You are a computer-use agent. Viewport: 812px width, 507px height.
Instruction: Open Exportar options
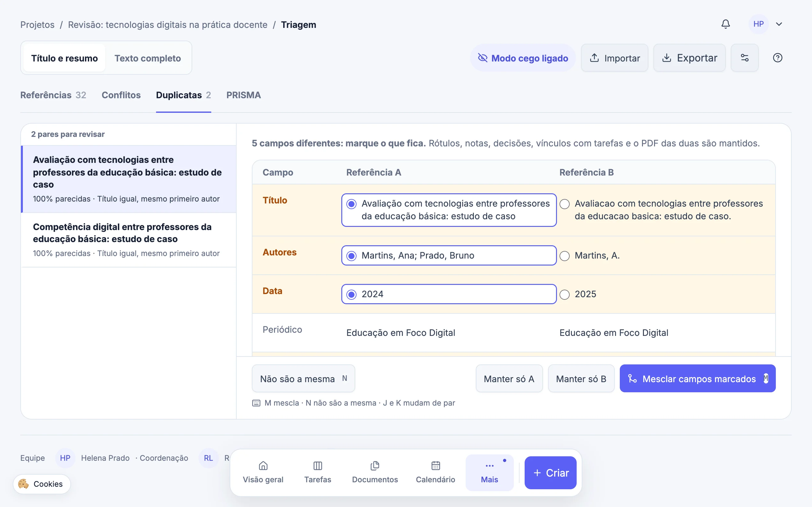pyautogui.click(x=689, y=58)
